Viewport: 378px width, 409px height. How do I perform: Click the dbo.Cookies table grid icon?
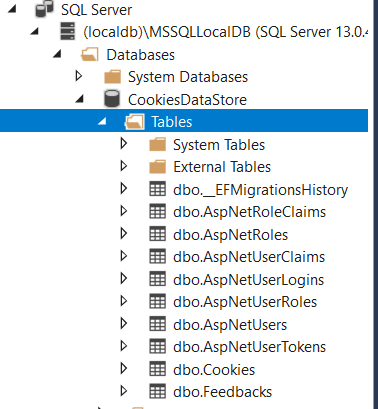[157, 369]
